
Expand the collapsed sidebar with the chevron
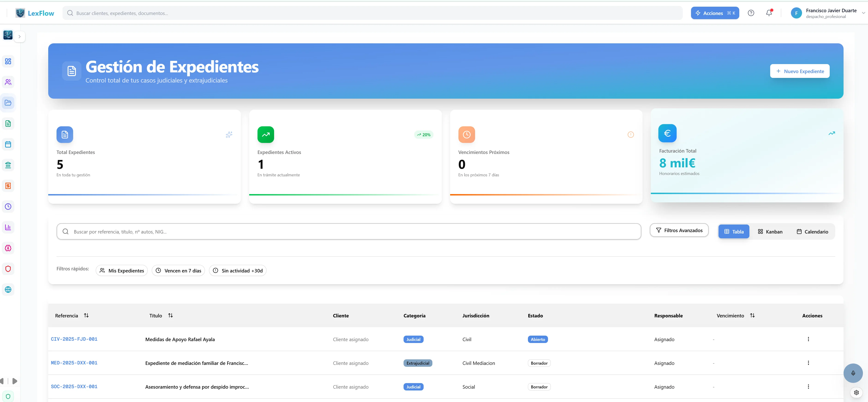pos(20,36)
